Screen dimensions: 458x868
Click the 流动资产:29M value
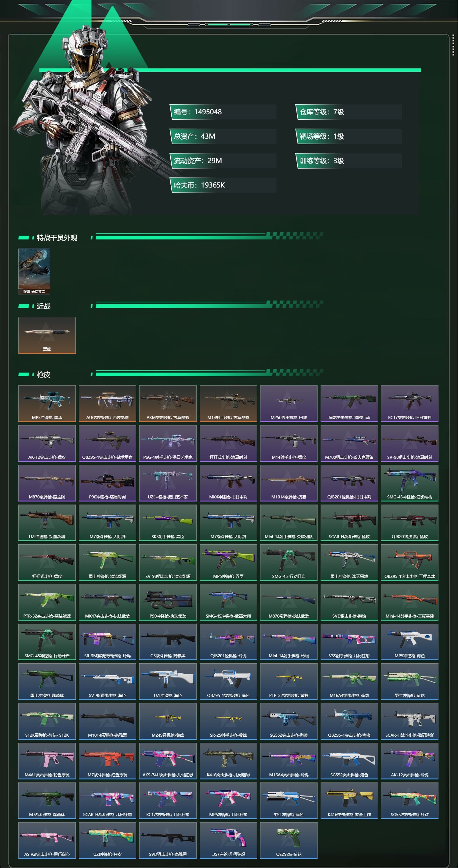[x=223, y=161]
